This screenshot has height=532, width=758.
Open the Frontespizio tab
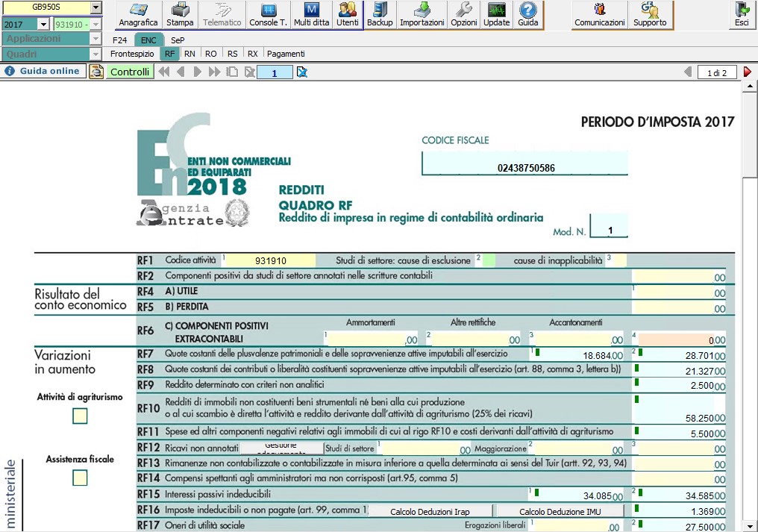pyautogui.click(x=132, y=54)
